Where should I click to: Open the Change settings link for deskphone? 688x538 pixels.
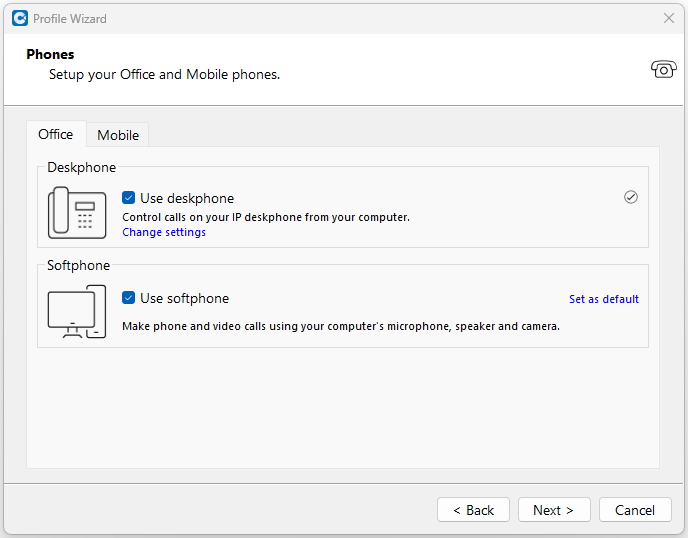(164, 232)
